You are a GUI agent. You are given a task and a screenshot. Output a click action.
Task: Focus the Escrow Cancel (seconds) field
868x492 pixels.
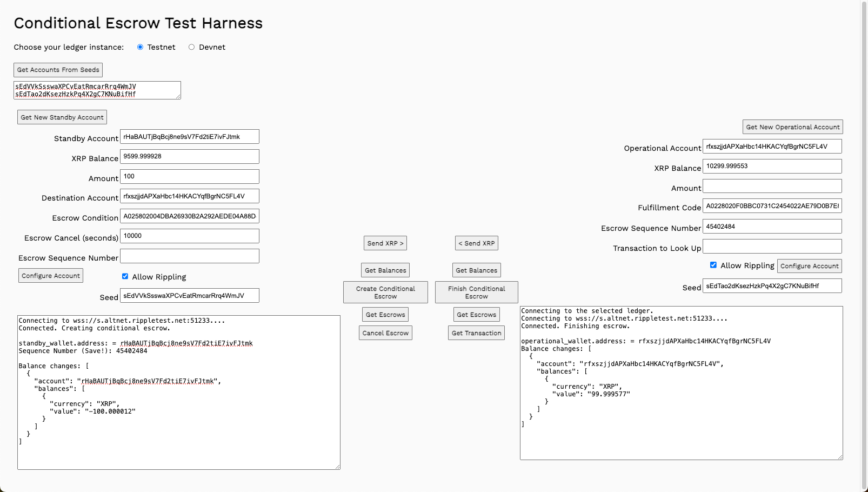tap(189, 236)
